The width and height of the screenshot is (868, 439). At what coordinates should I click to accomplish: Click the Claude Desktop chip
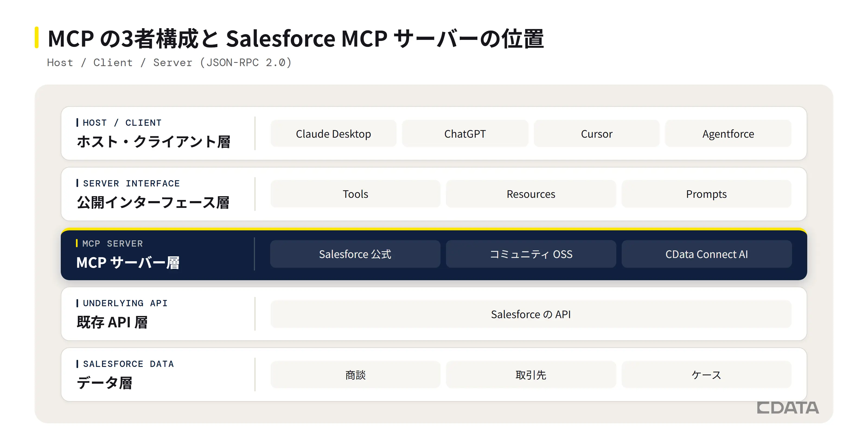(x=333, y=134)
